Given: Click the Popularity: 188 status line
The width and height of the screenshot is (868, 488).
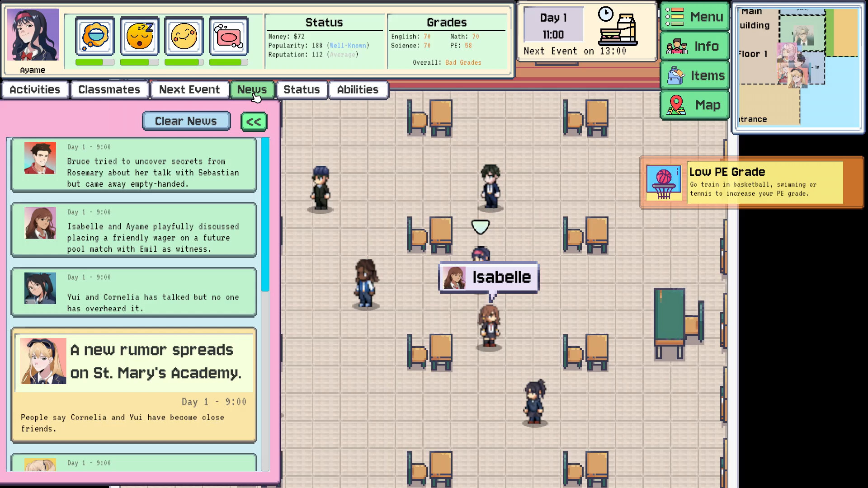Looking at the screenshot, I should (x=319, y=46).
